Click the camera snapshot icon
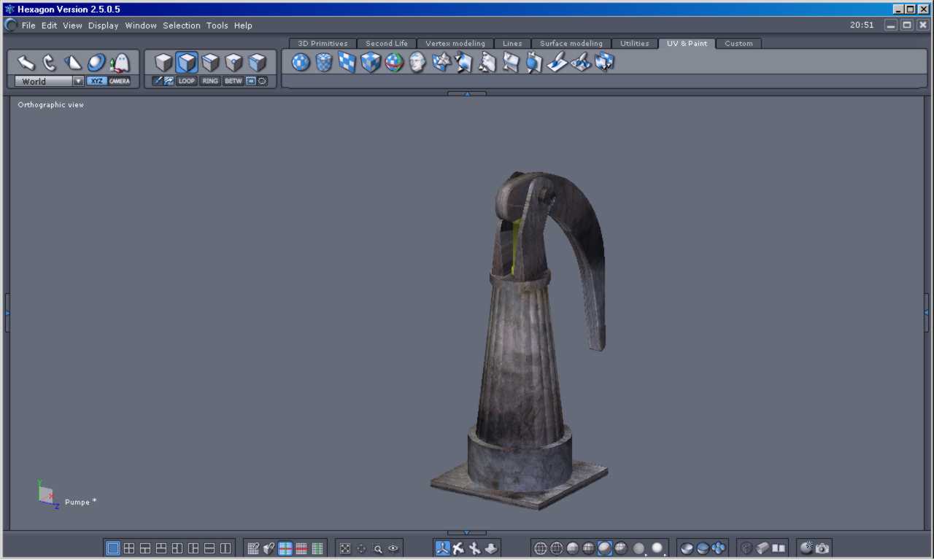934x560 pixels. [822, 548]
